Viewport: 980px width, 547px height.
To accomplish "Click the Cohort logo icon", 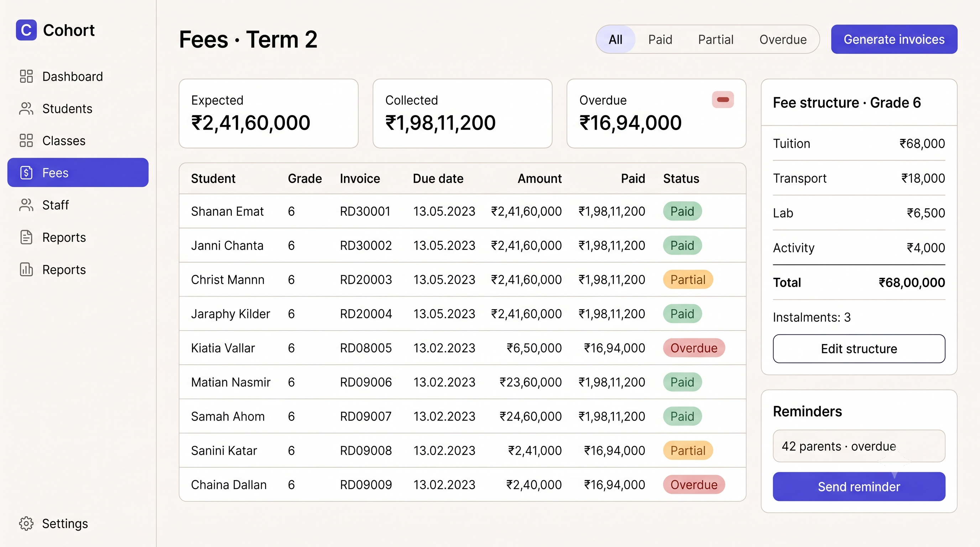I will (26, 30).
